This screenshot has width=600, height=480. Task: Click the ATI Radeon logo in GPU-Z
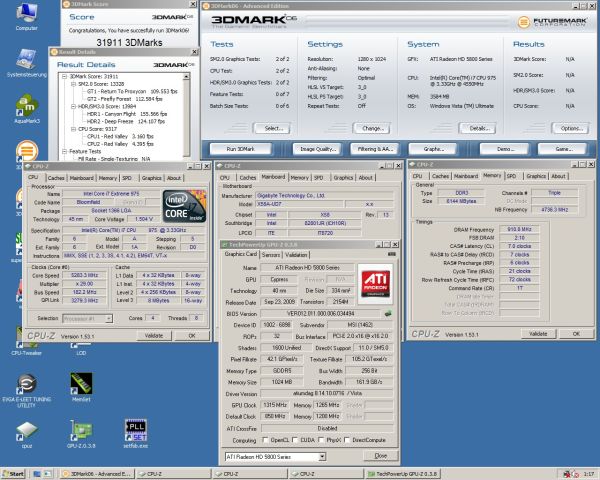pos(375,283)
